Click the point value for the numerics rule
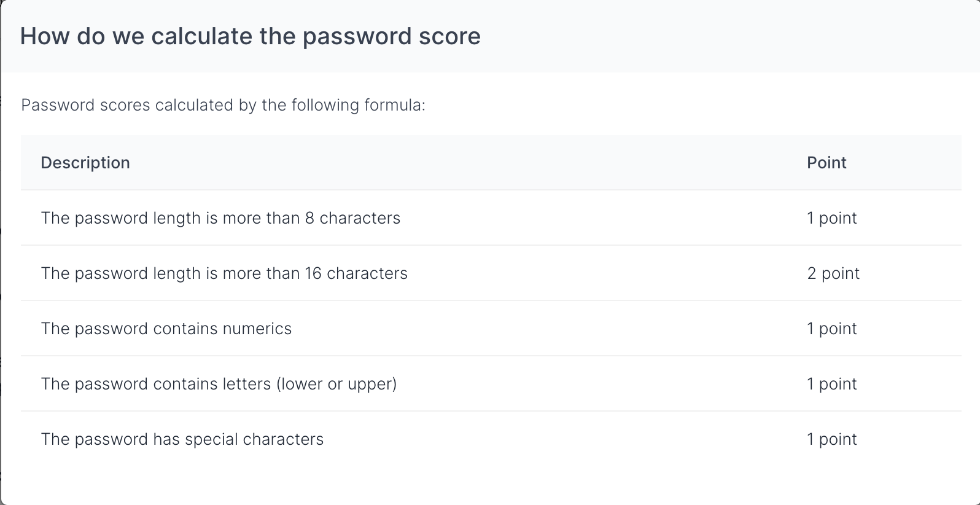The height and width of the screenshot is (505, 980). 832,329
